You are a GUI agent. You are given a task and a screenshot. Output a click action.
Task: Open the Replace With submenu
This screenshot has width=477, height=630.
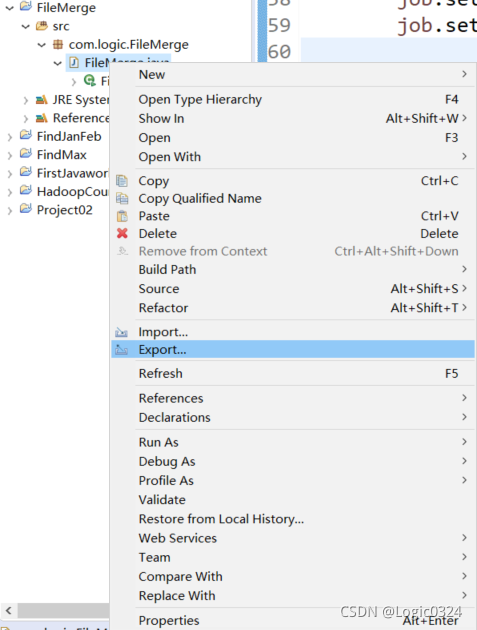(x=293, y=596)
